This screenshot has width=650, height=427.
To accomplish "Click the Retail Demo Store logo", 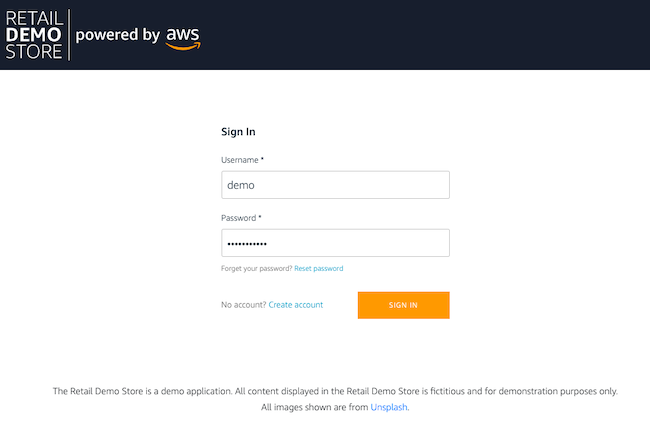I will (34, 35).
